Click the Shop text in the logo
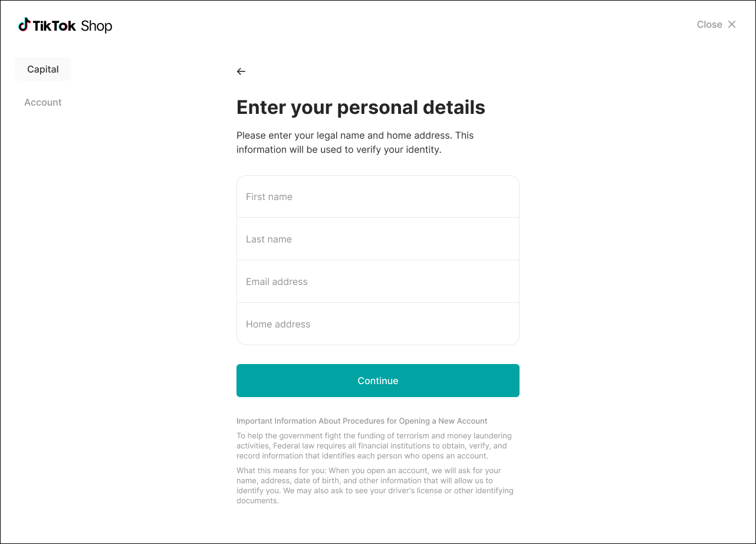The height and width of the screenshot is (544, 756). pyautogui.click(x=96, y=26)
